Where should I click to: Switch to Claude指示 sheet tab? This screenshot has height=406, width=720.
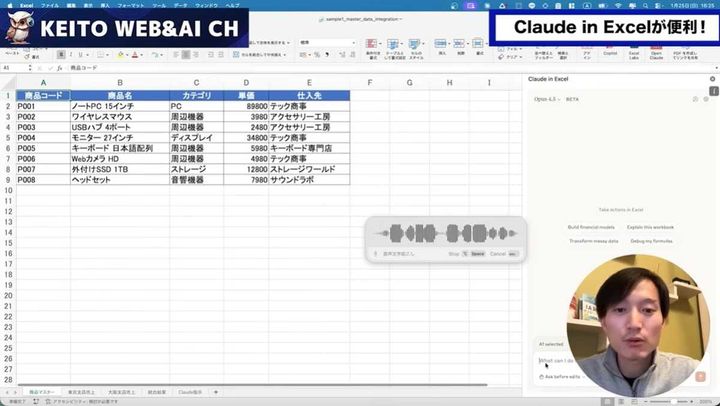coord(190,392)
